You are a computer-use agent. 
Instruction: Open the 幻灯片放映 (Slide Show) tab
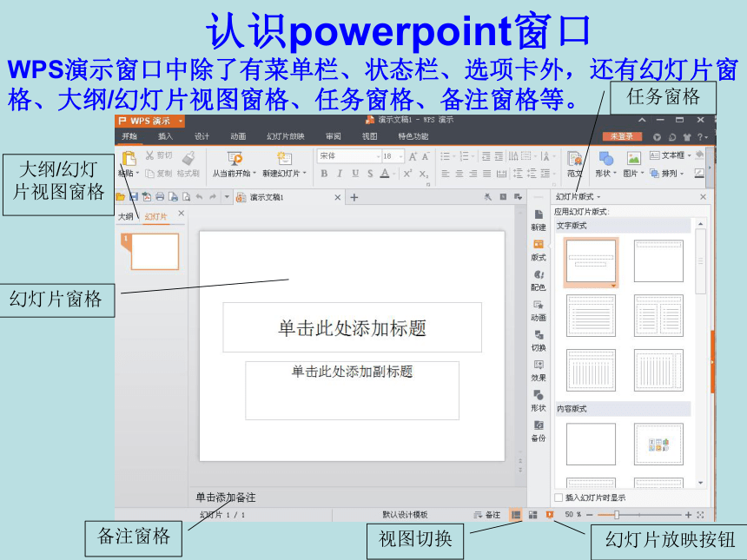pos(286,136)
